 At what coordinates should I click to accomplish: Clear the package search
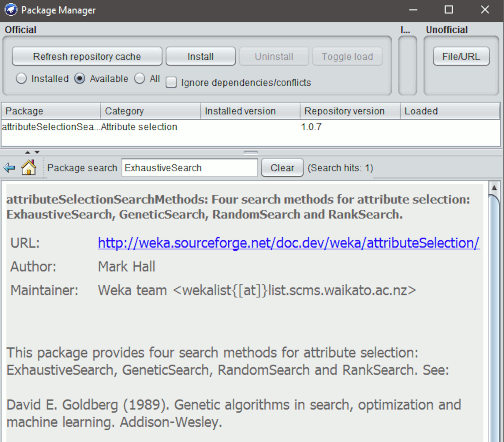(x=282, y=168)
